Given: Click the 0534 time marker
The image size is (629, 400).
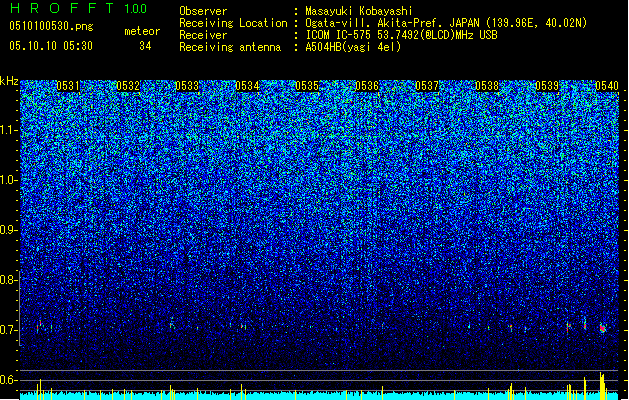Looking at the screenshot, I should pyautogui.click(x=248, y=86).
